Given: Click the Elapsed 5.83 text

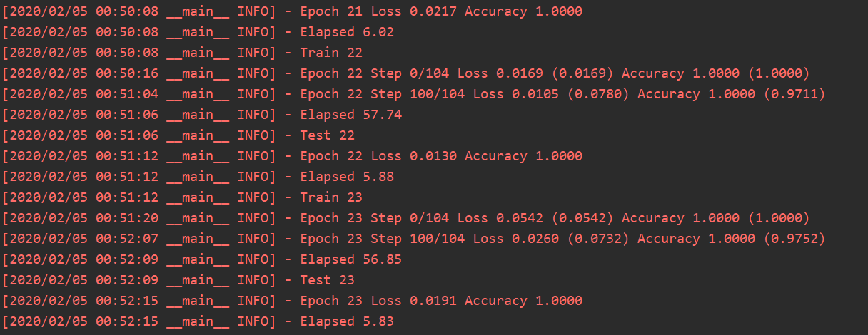Looking at the screenshot, I should [x=346, y=321].
